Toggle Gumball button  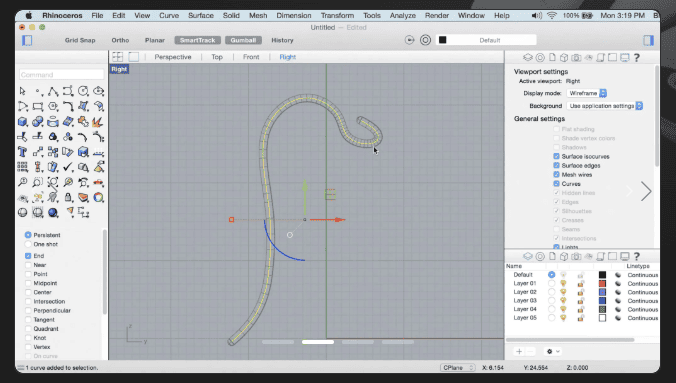coord(243,40)
